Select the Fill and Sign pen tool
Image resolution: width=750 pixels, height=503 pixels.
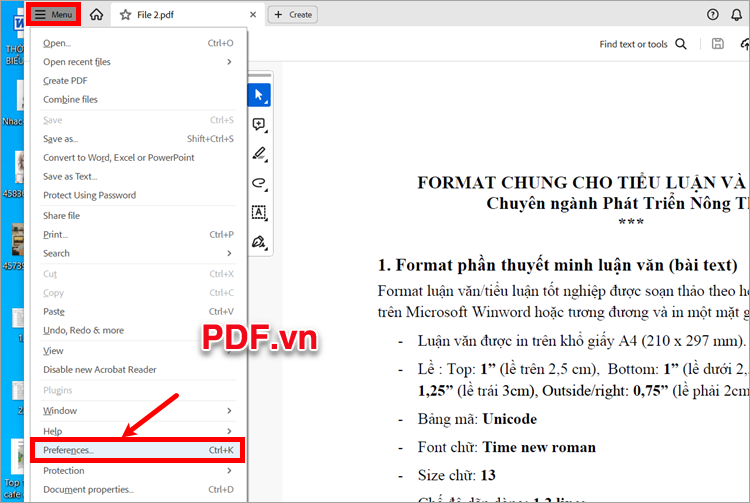click(x=259, y=242)
